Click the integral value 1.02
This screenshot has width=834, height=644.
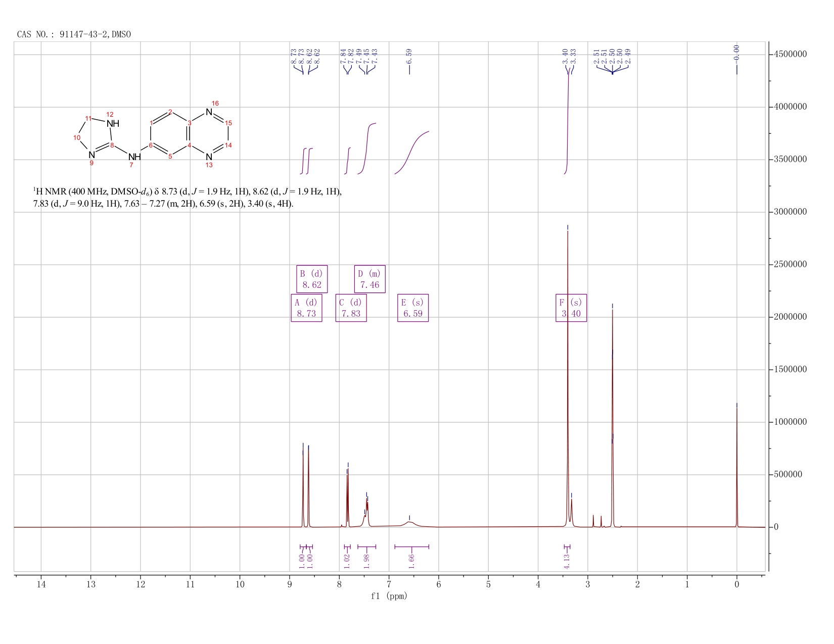click(x=347, y=561)
